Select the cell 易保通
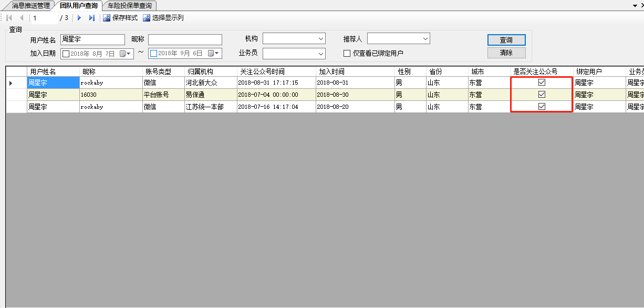 [211, 95]
